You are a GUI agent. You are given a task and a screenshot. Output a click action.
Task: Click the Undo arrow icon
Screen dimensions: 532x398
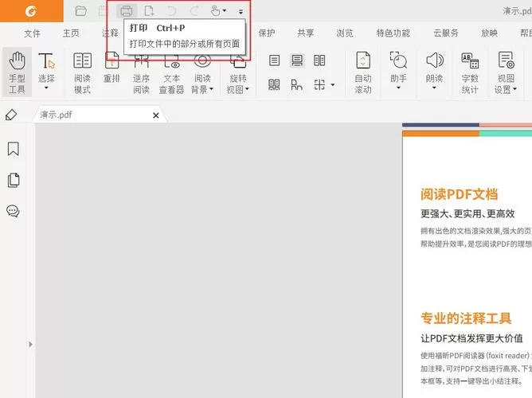click(172, 11)
